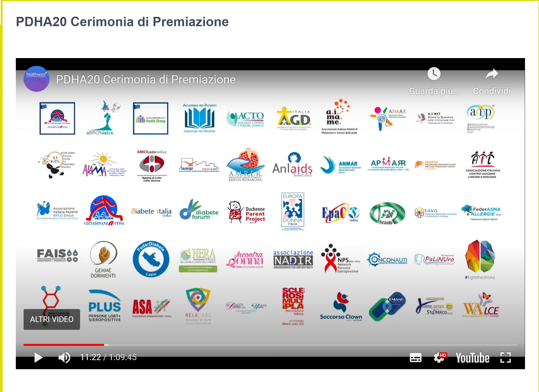Click the Anlaids logo in the video
This screenshot has width=539, height=392.
[292, 165]
